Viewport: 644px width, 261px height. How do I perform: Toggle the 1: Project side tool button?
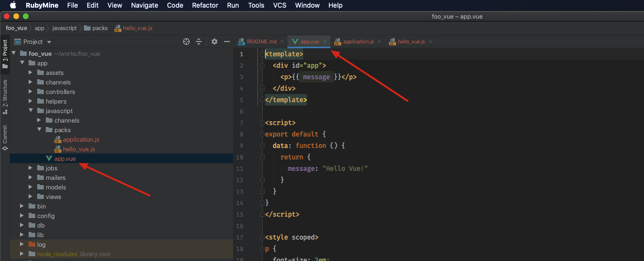(5, 54)
